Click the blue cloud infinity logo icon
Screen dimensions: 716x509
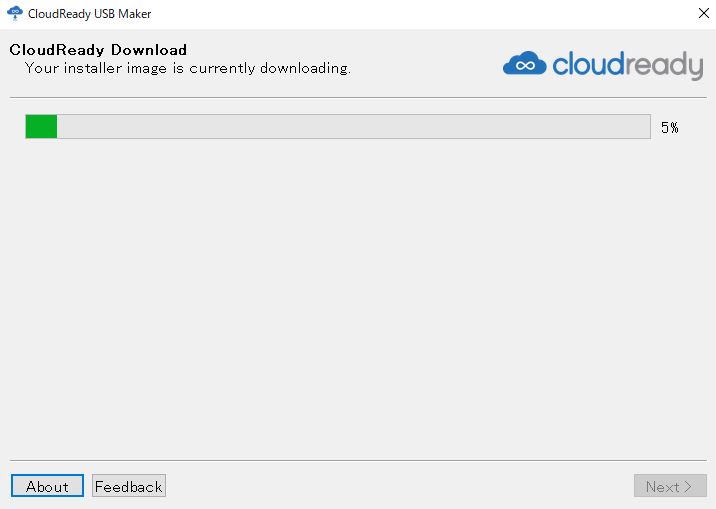[x=524, y=64]
